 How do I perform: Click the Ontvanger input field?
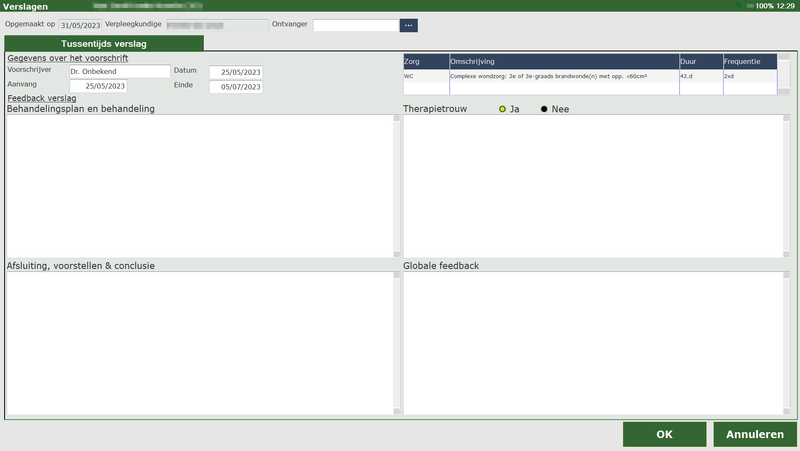tap(356, 25)
